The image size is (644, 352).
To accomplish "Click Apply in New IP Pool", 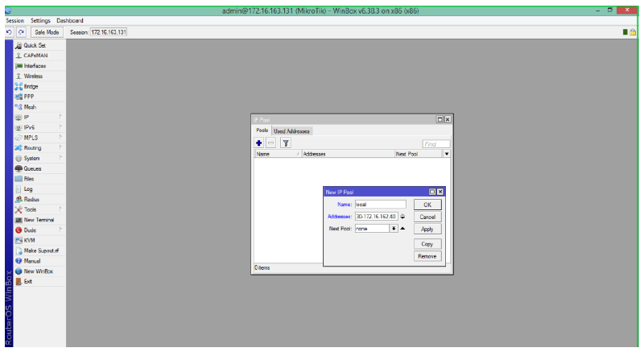I will [x=427, y=230].
